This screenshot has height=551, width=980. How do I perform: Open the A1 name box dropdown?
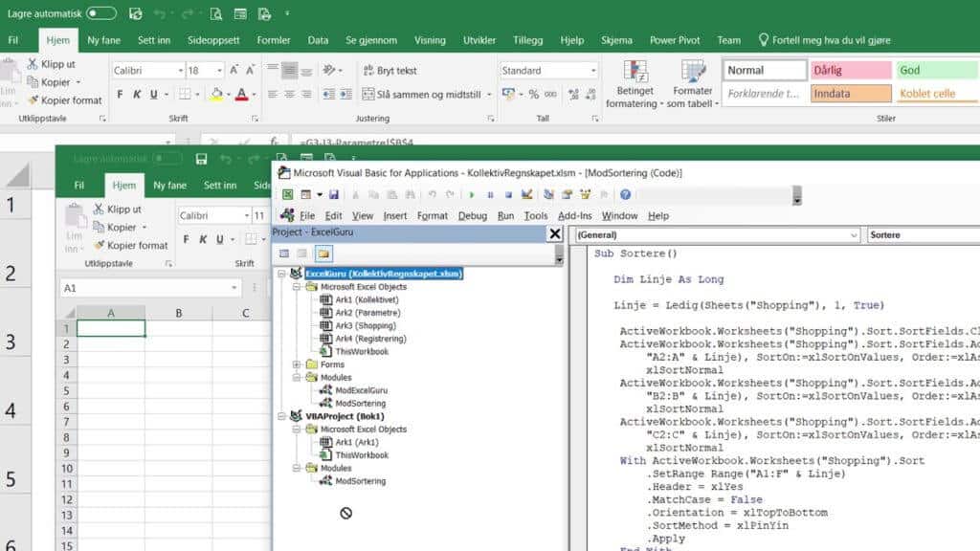click(234, 288)
